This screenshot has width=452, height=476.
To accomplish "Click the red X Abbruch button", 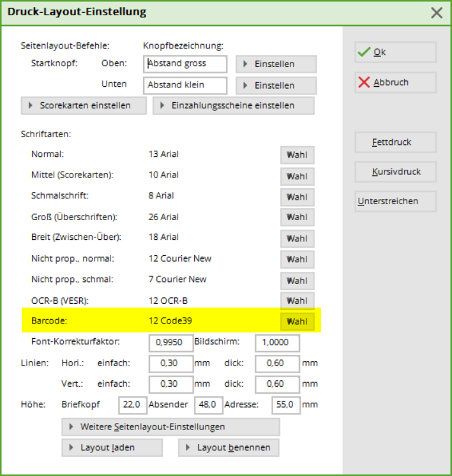I will click(x=395, y=82).
